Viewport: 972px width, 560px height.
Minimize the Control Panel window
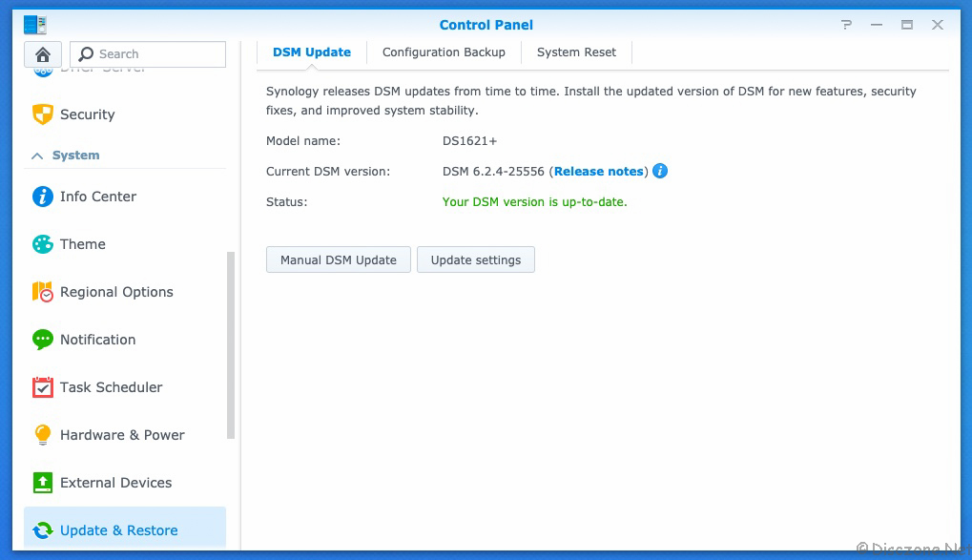(x=877, y=25)
